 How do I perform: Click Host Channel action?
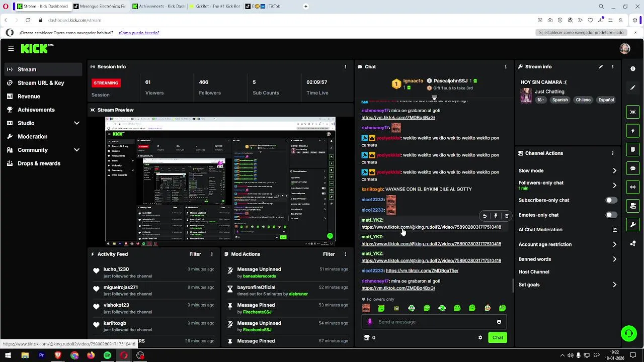[x=534, y=272]
